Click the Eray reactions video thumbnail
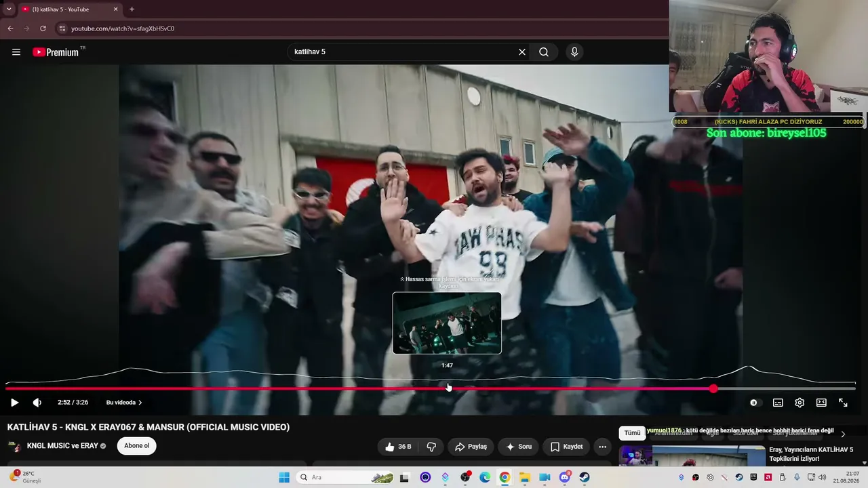868x488 pixels. click(691, 457)
